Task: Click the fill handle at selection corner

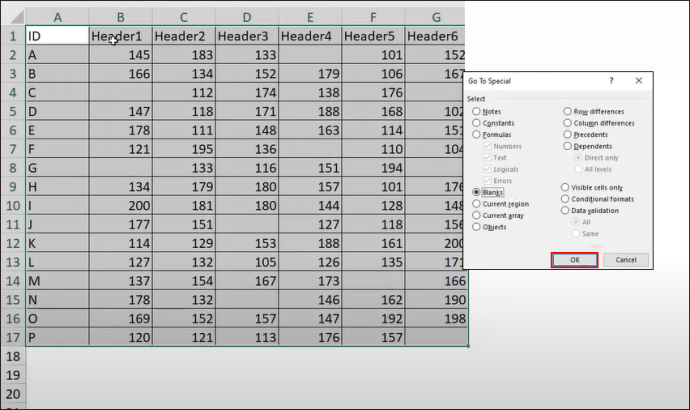Action: tap(468, 346)
